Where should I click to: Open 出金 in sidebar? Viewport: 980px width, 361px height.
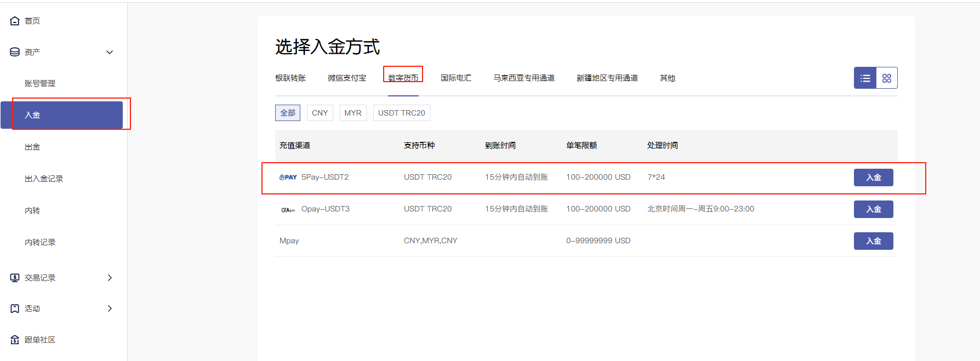click(32, 147)
